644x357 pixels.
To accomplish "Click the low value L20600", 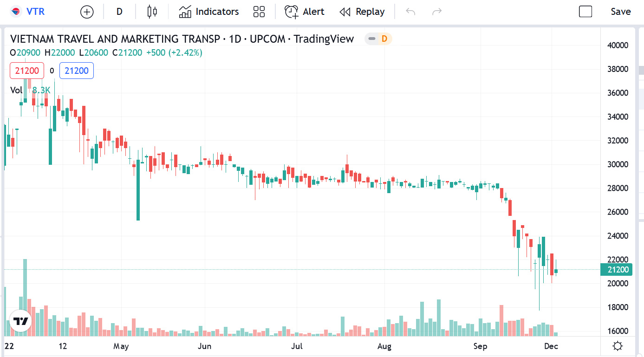I will pos(94,53).
